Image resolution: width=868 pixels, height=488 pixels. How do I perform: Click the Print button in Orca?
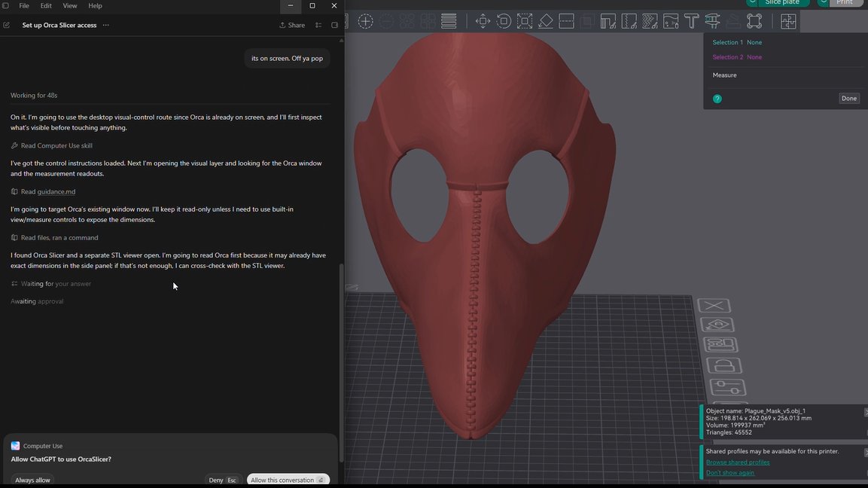844,3
